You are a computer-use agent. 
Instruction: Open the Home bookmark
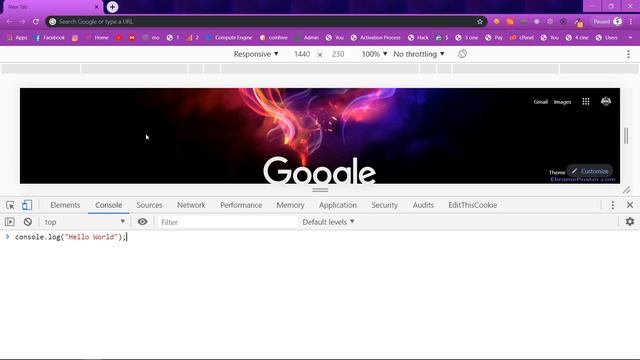pyautogui.click(x=97, y=38)
